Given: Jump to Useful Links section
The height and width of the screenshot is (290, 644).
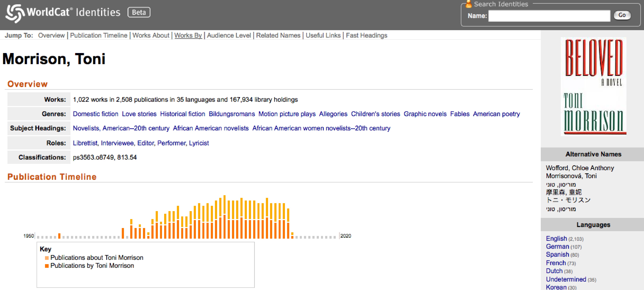Looking at the screenshot, I should click(323, 35).
